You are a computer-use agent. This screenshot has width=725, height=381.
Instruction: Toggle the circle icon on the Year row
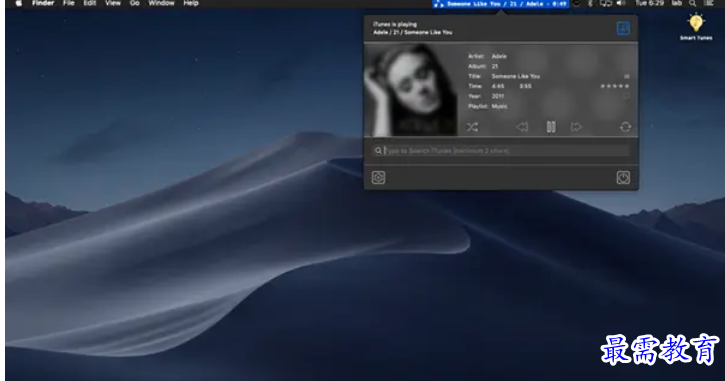627,96
